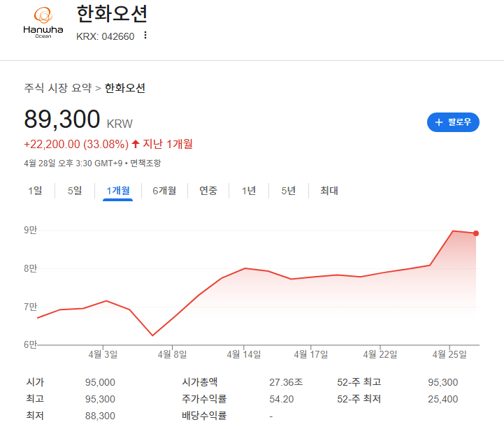Click the 최고 row label
This screenshot has width=504, height=429.
[35, 399]
